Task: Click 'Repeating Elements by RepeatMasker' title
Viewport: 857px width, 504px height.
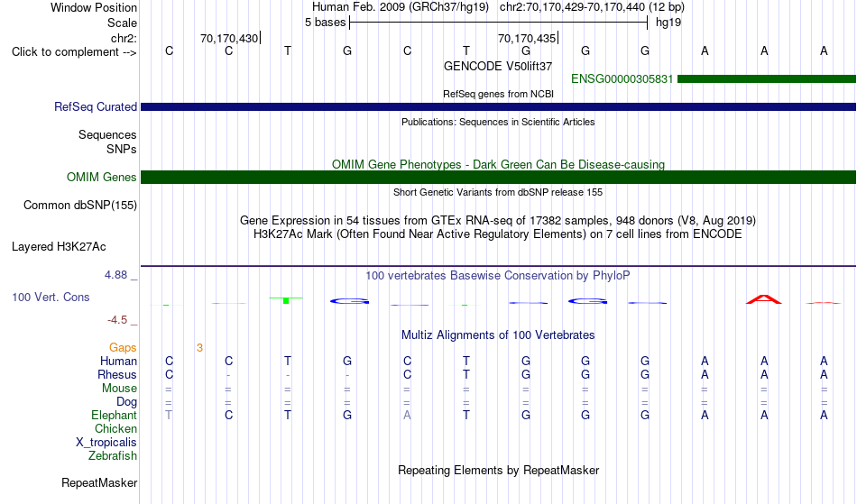Action: 498,470
